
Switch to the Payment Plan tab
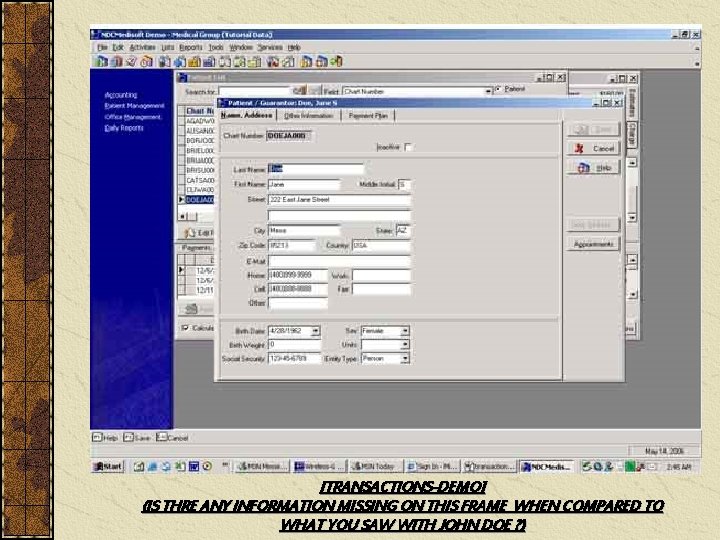pos(368,116)
